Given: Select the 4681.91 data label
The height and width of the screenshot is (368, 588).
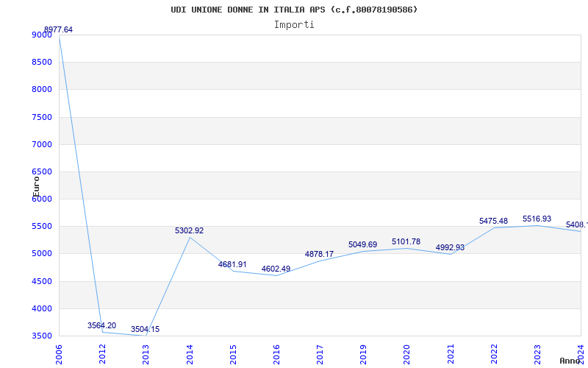Looking at the screenshot, I should pos(232,264).
